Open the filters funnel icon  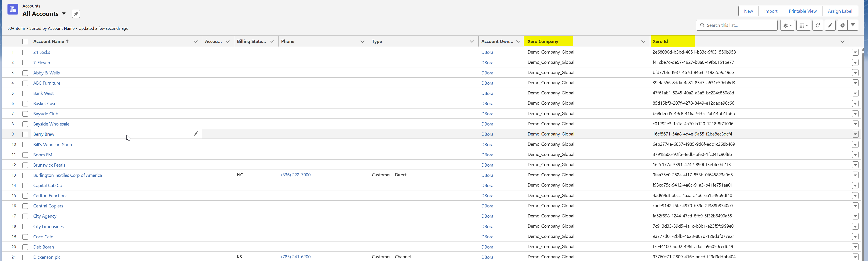[x=853, y=25]
